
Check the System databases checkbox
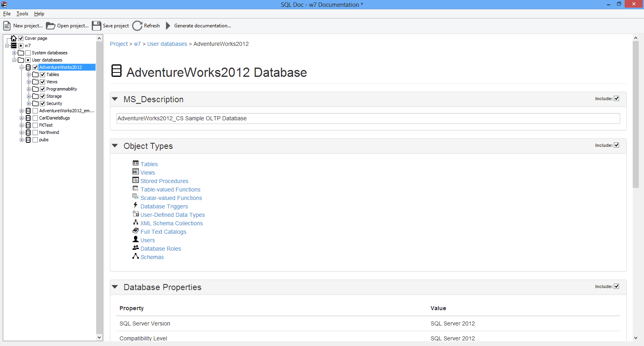(x=28, y=53)
